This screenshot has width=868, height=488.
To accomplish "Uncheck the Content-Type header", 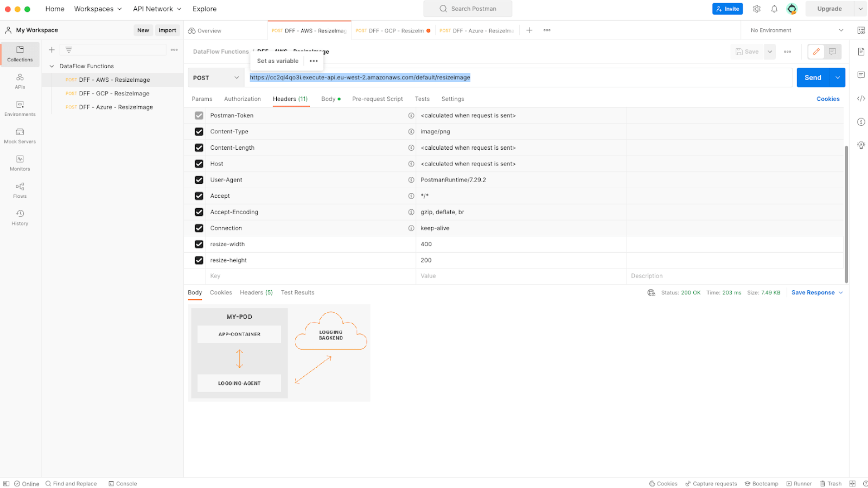I will pyautogui.click(x=199, y=132).
